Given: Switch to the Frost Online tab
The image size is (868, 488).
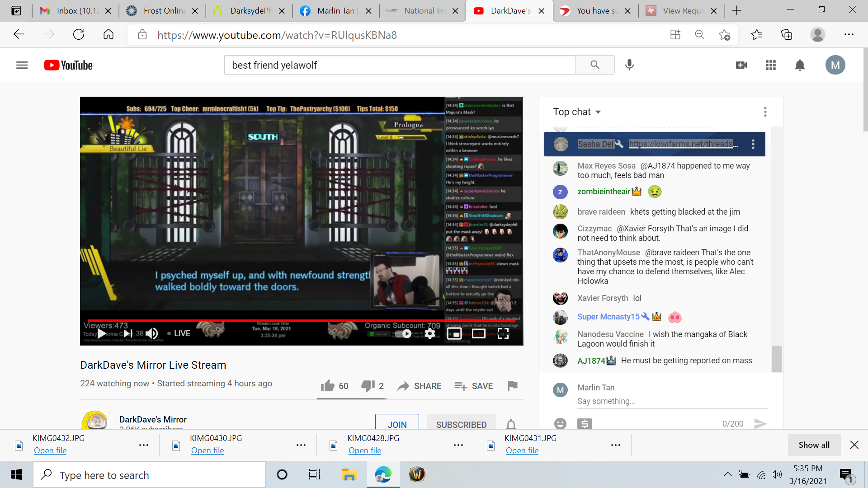Looking at the screenshot, I should click(162, 11).
